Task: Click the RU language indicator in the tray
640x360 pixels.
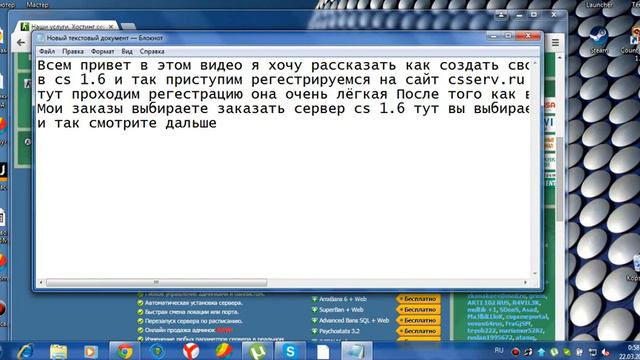Action: pos(499,350)
